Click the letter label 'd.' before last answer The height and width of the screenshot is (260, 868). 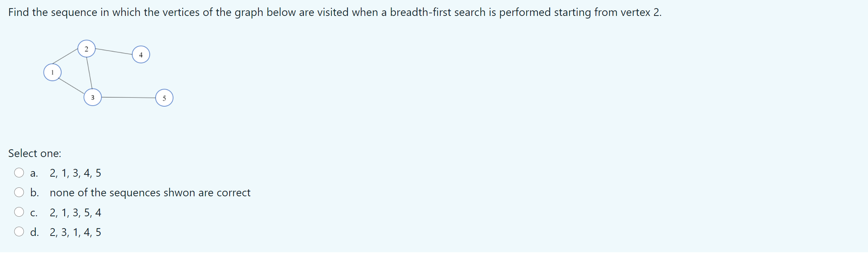pos(35,232)
